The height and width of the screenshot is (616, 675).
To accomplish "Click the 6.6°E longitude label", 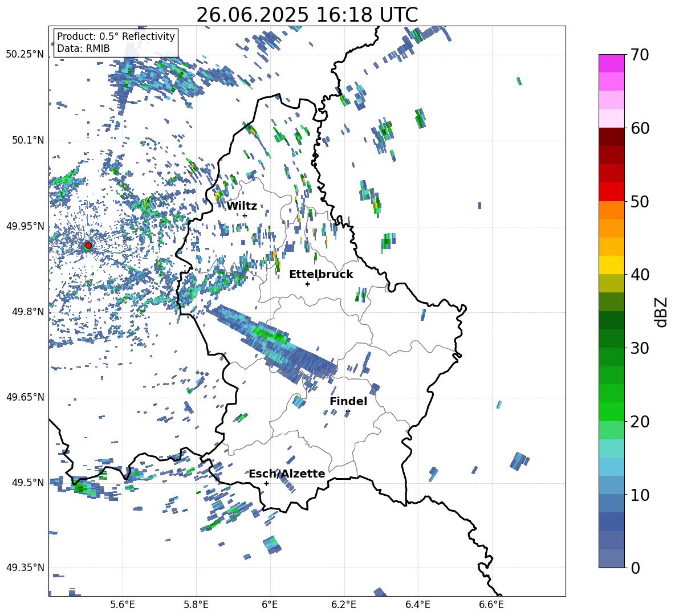I will click(491, 605).
